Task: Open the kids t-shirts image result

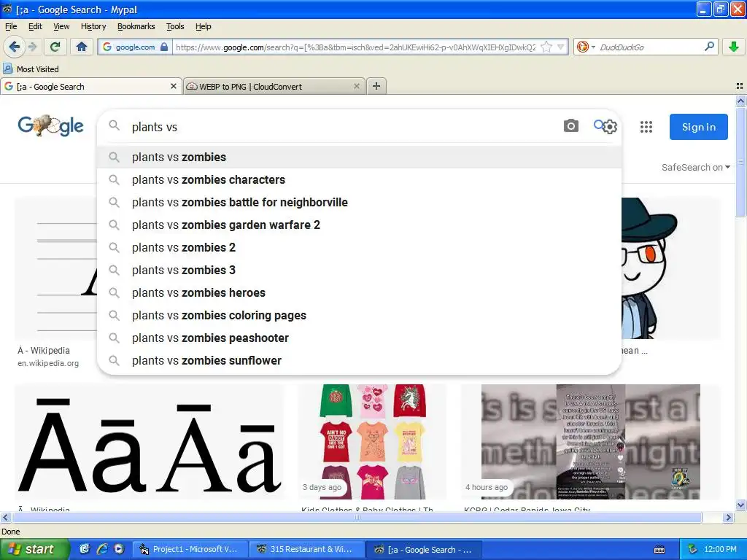Action: pos(373,442)
